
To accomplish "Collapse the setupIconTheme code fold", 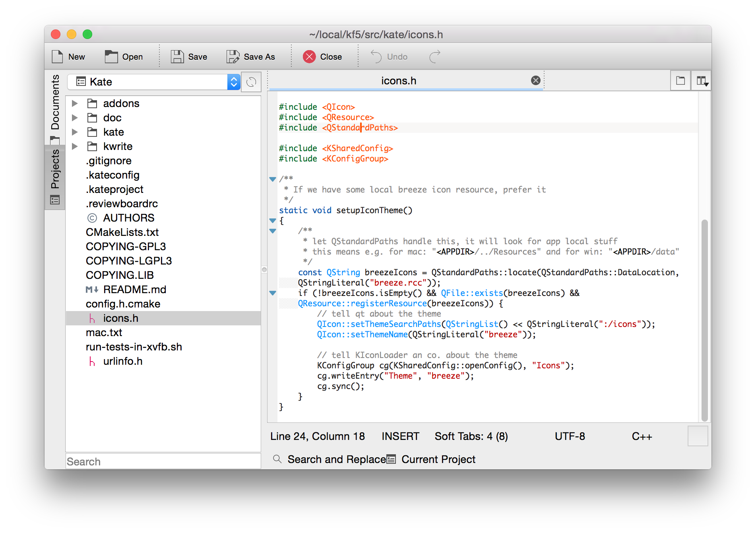I will pos(273,220).
